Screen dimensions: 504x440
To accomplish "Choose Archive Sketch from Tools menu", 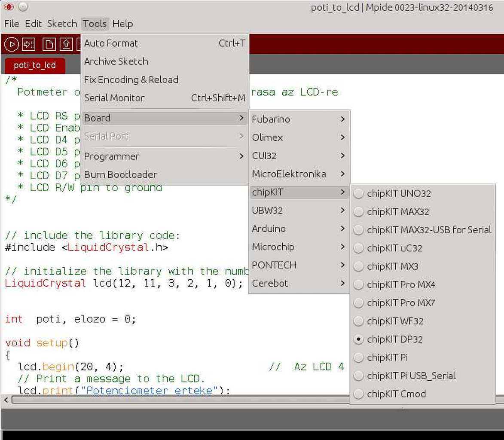I will pyautogui.click(x=165, y=61).
